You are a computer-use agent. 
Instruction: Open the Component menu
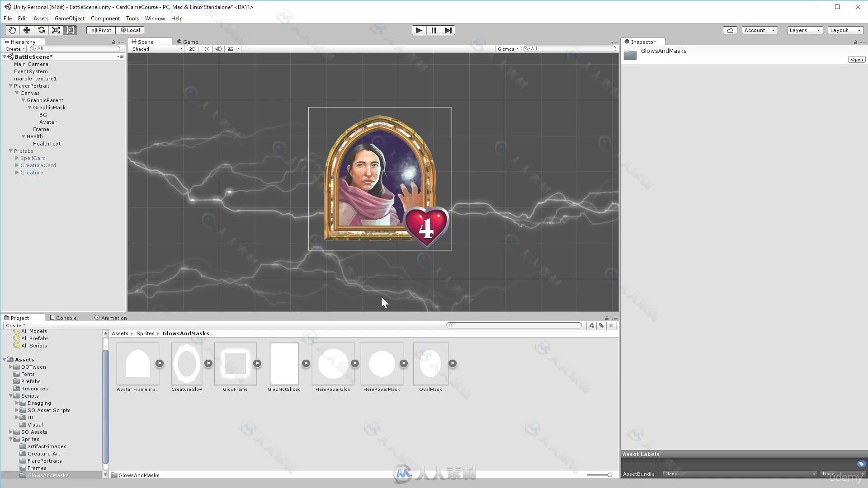[x=105, y=19]
